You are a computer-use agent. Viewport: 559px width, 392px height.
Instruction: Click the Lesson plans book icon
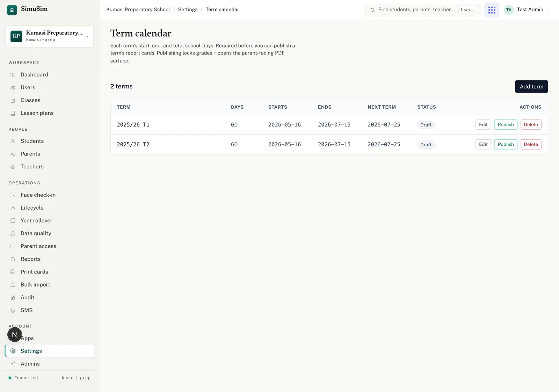tap(13, 113)
